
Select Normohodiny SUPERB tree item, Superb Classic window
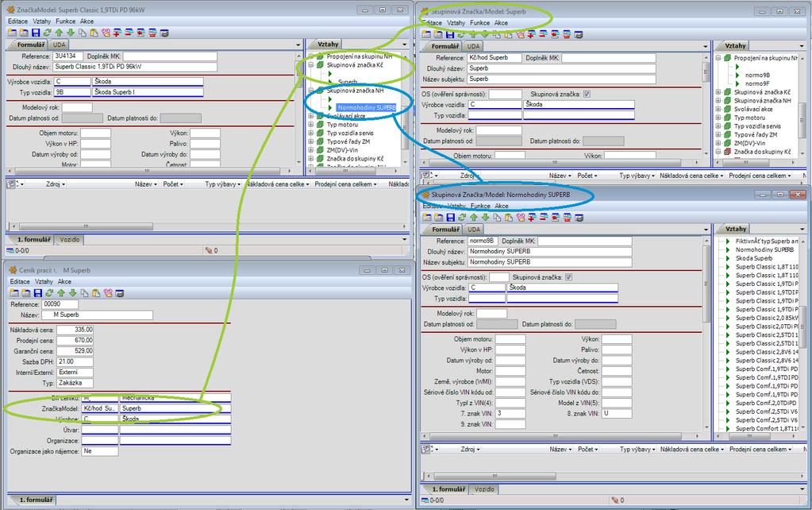pos(367,107)
